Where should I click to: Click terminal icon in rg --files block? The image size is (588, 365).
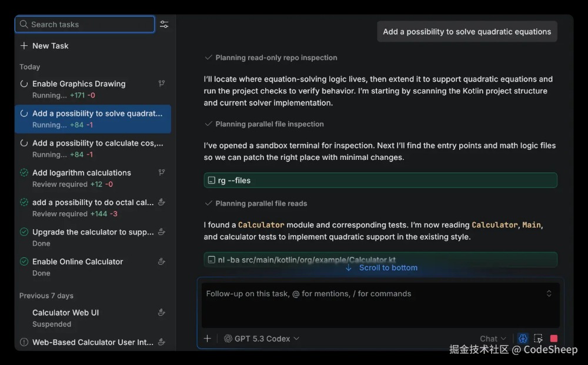coord(211,180)
